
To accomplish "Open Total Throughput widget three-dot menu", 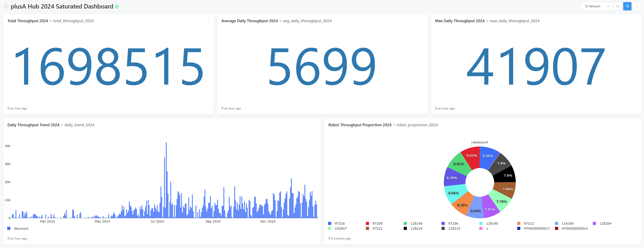I will (209, 19).
